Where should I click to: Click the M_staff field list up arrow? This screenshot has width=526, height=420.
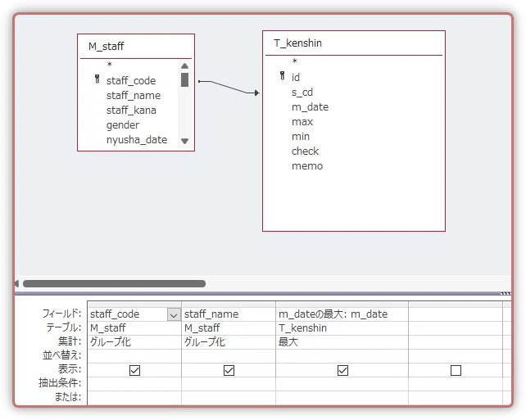coord(184,65)
